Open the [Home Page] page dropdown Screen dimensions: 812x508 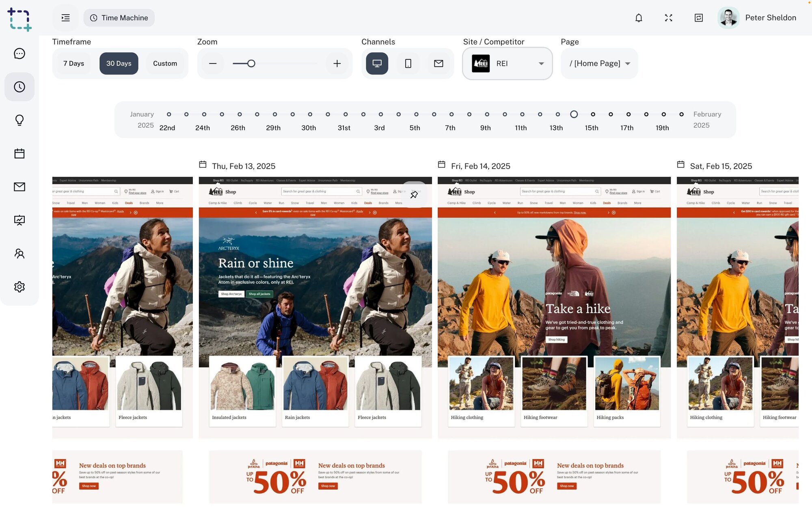(599, 63)
